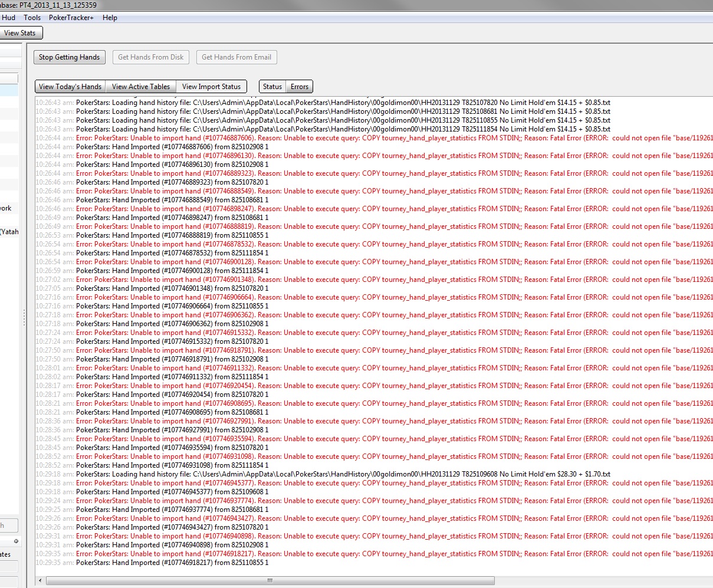Viewport: 713px width, 588px height.
Task: Select Hand Imported line for #107746900128
Action: pyautogui.click(x=152, y=271)
